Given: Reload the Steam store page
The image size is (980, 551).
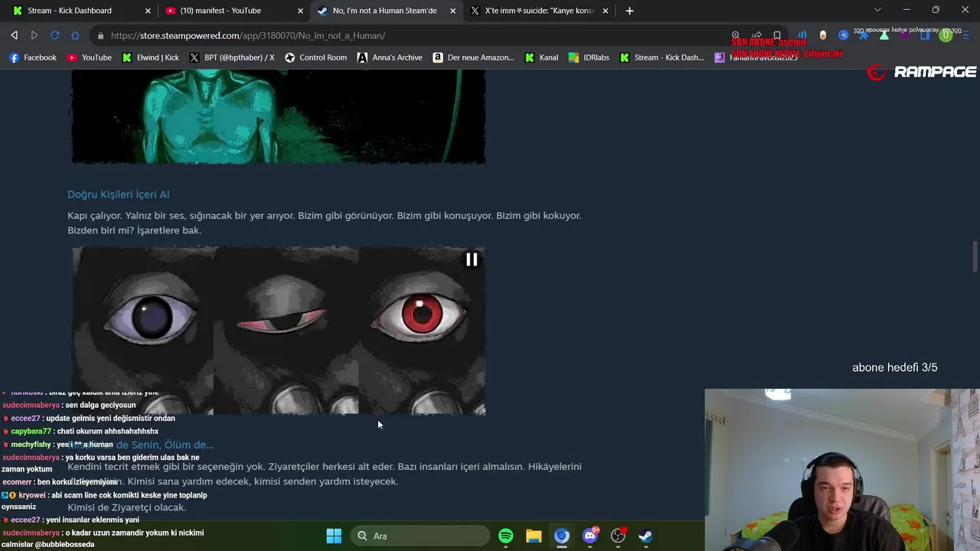Looking at the screenshot, I should [54, 35].
